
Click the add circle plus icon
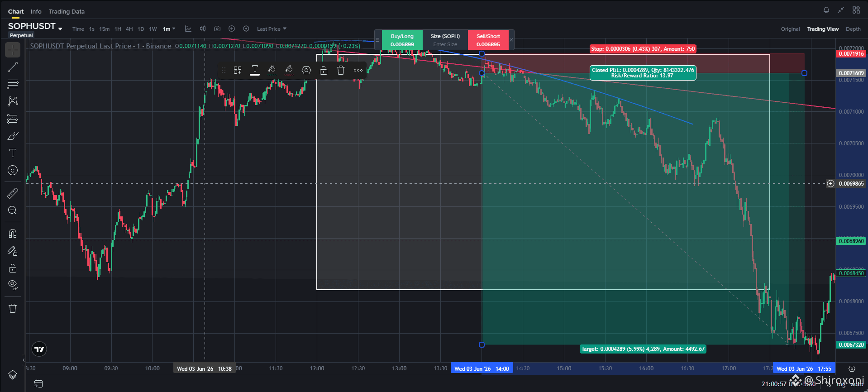tap(232, 29)
